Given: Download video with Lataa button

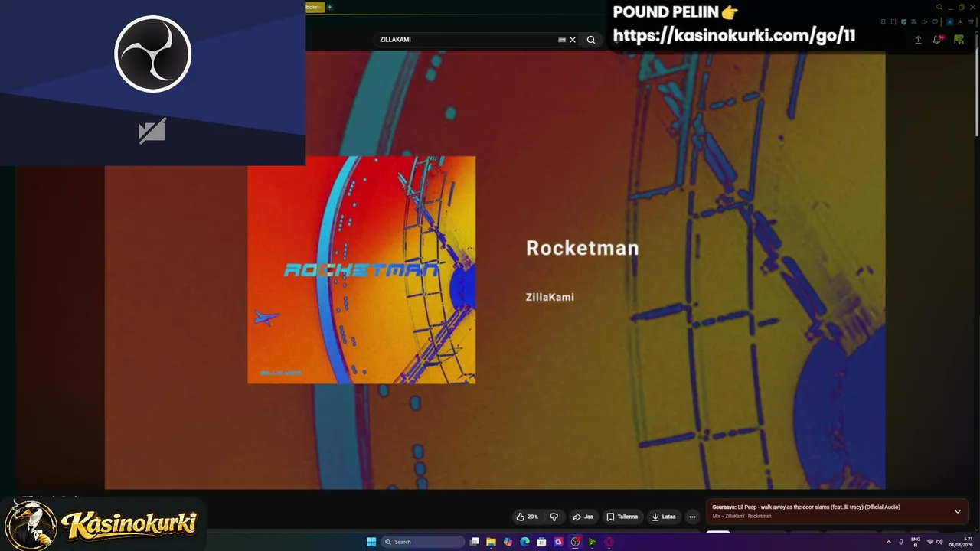Looking at the screenshot, I should (664, 517).
